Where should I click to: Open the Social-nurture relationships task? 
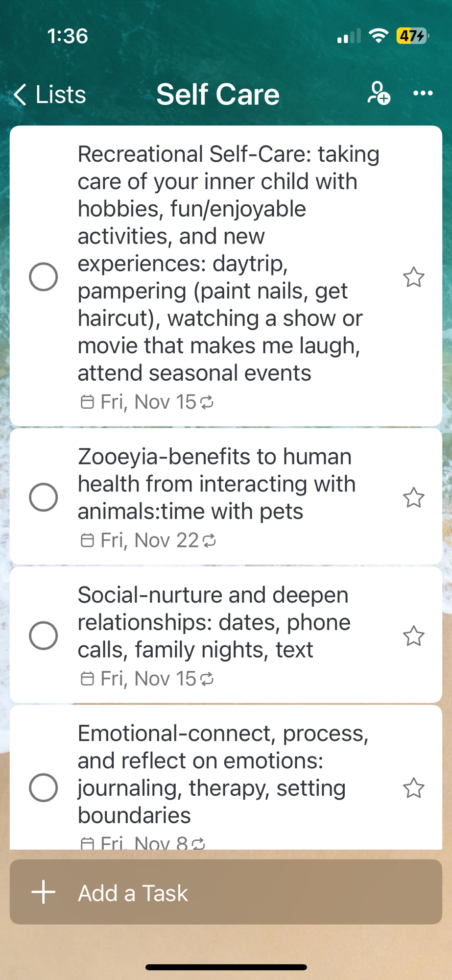(x=214, y=622)
